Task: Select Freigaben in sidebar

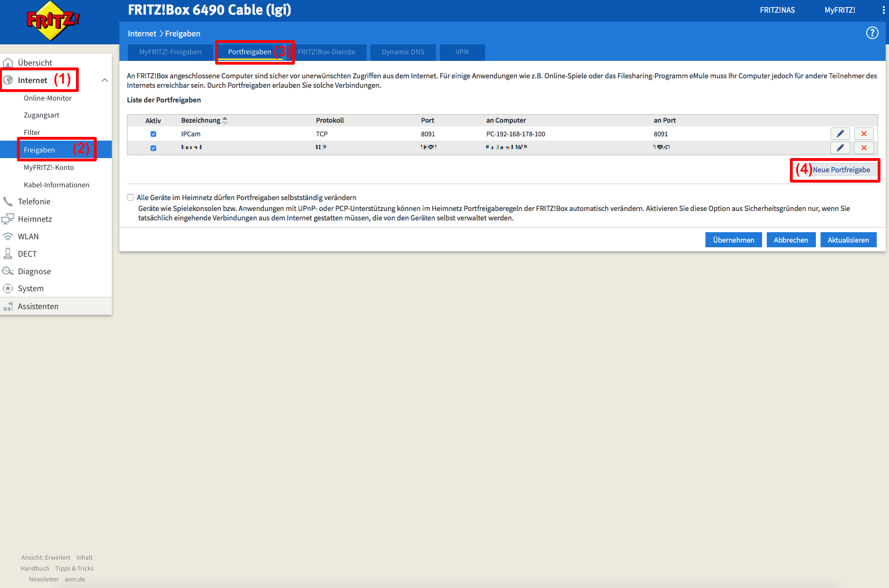Action: pyautogui.click(x=56, y=150)
